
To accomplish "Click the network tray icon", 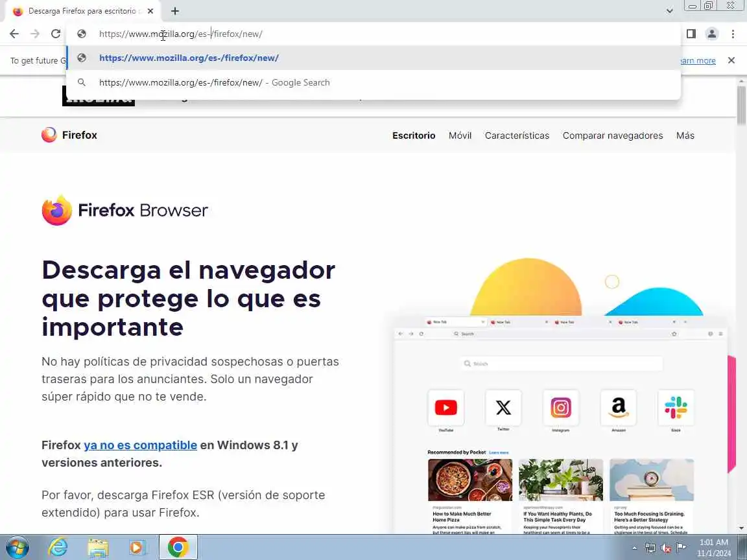I will [650, 548].
